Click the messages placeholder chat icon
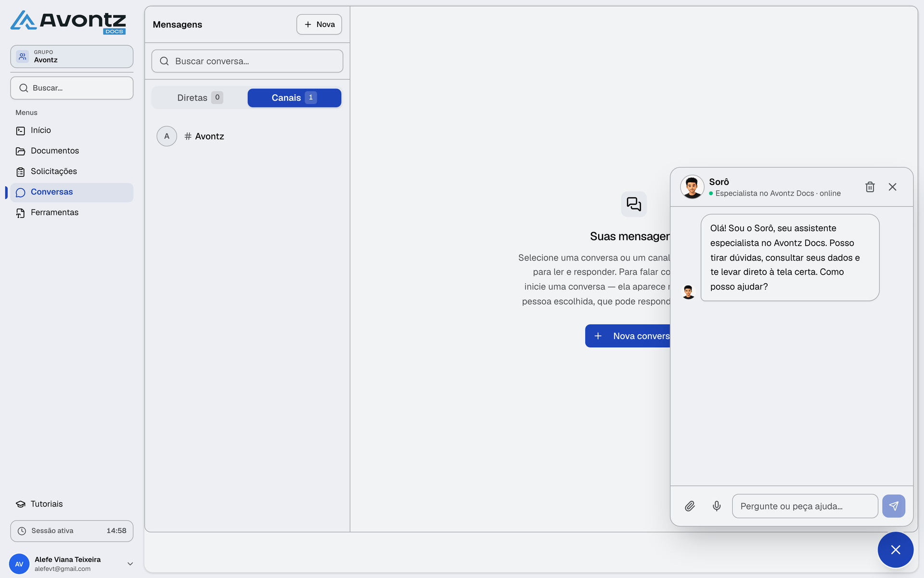 click(634, 204)
